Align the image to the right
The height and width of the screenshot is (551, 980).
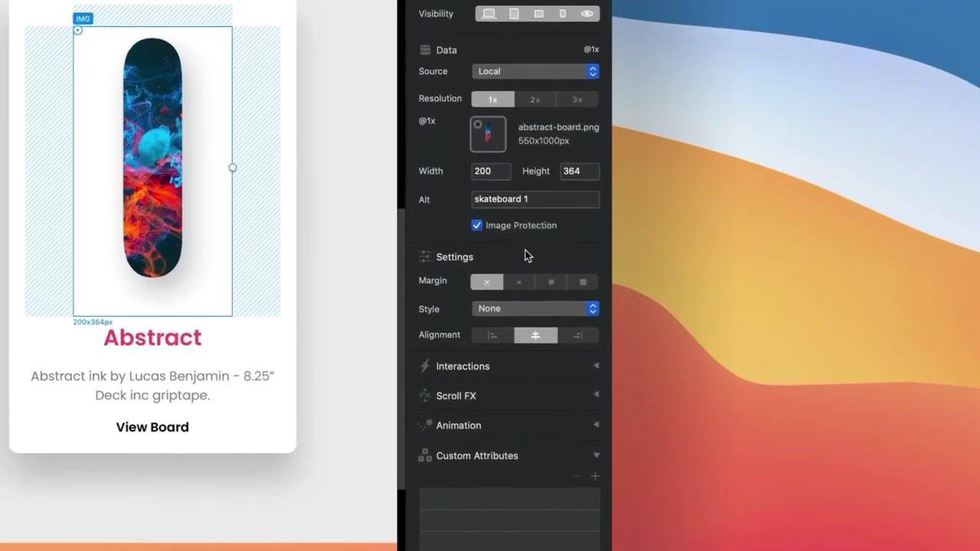(578, 335)
